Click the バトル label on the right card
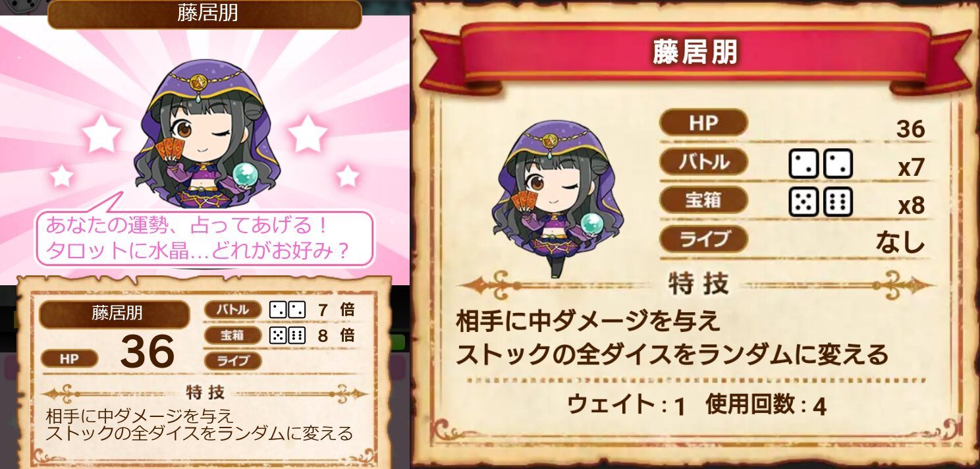This screenshot has height=469, width=980. pos(704,161)
